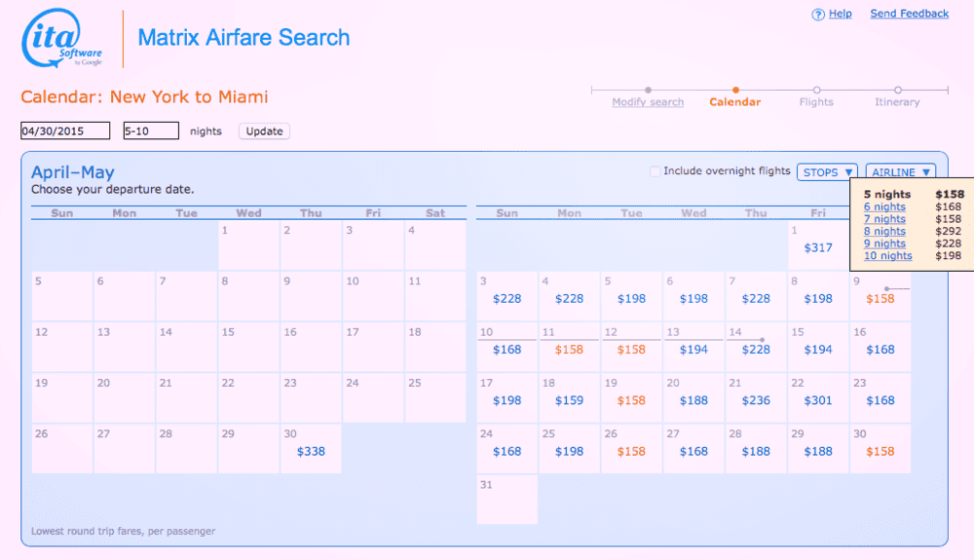This screenshot has width=974, height=560.
Task: Choose the 10 nights option
Action: pos(887,256)
